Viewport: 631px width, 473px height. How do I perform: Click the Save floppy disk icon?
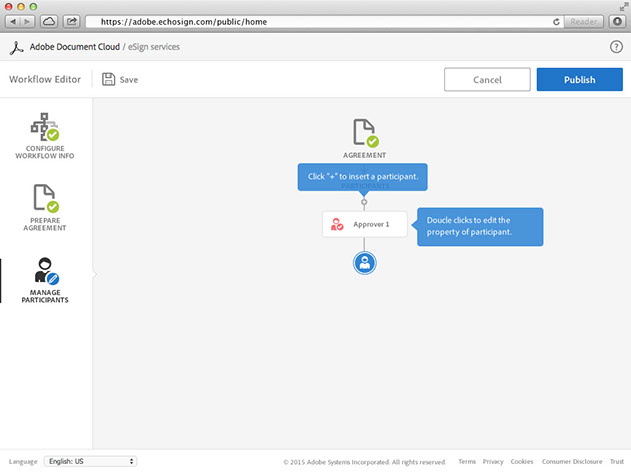[108, 79]
